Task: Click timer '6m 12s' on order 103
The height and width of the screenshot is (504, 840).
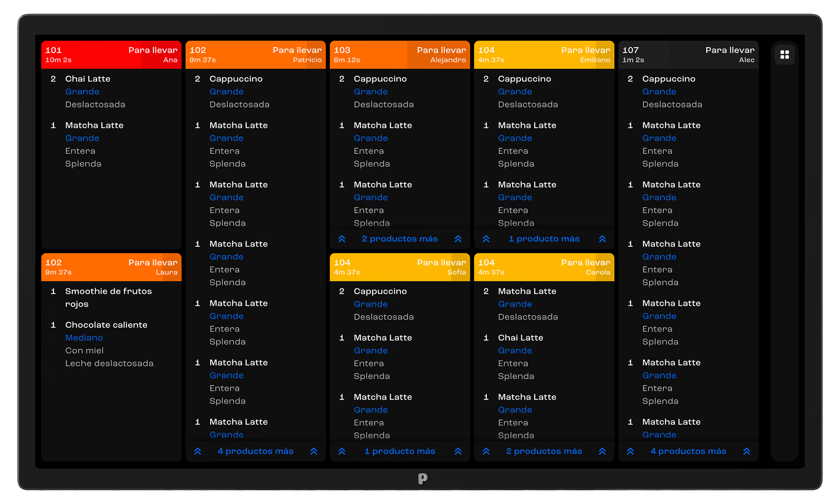Action: [x=347, y=60]
